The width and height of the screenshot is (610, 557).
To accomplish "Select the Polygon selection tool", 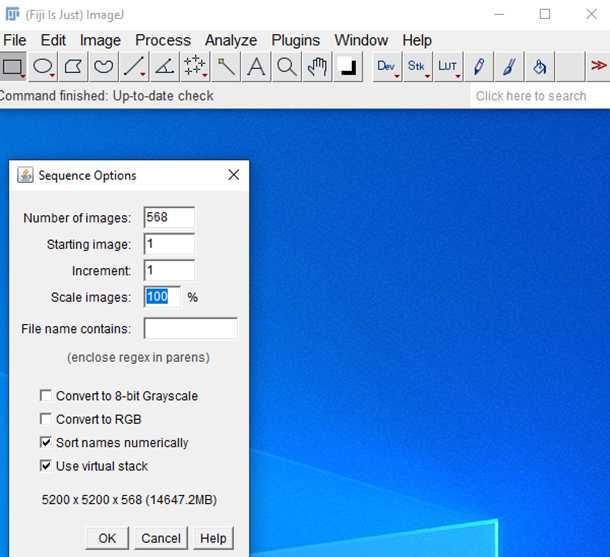I will click(x=73, y=67).
